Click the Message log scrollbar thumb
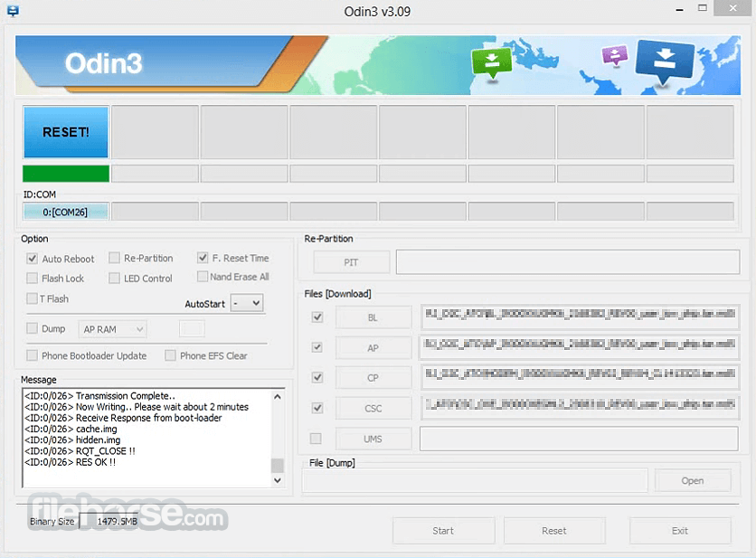 pyautogui.click(x=278, y=466)
